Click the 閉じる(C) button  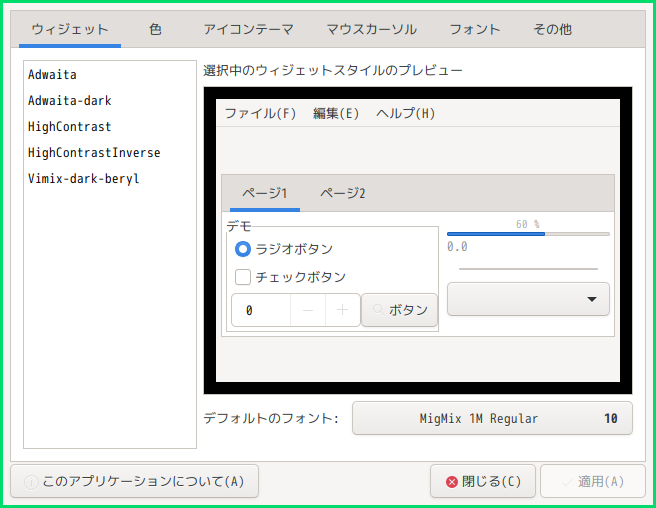tap(483, 481)
